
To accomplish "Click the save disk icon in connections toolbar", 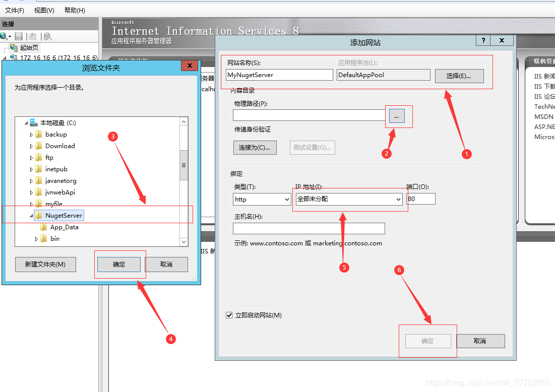I will tap(19, 36).
